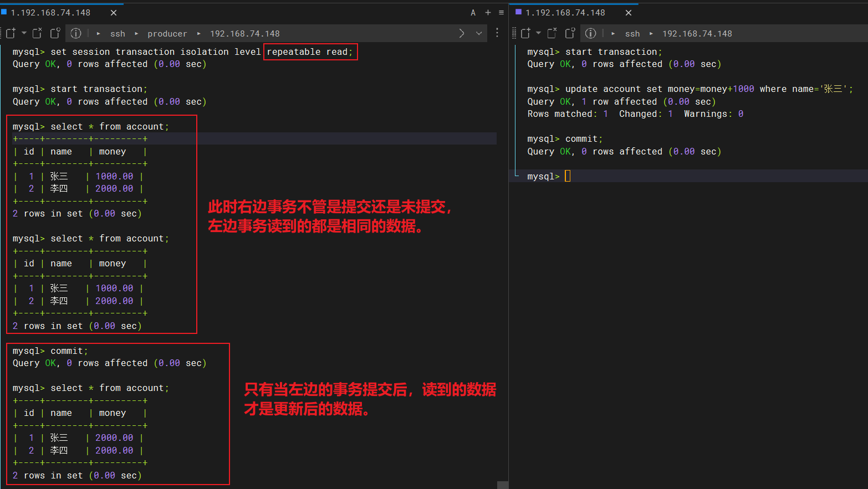Click '192.168.74.148' breadcrumb in right pane address bar
This screenshot has height=489, width=868.
coord(697,34)
